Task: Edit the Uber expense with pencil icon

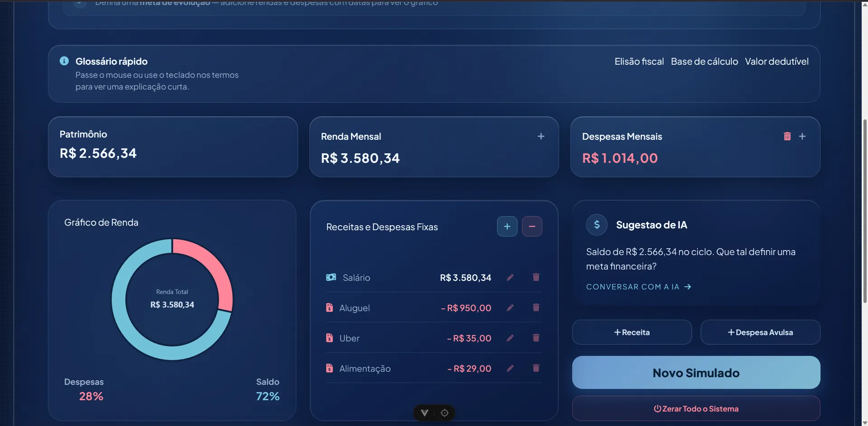Action: point(510,338)
